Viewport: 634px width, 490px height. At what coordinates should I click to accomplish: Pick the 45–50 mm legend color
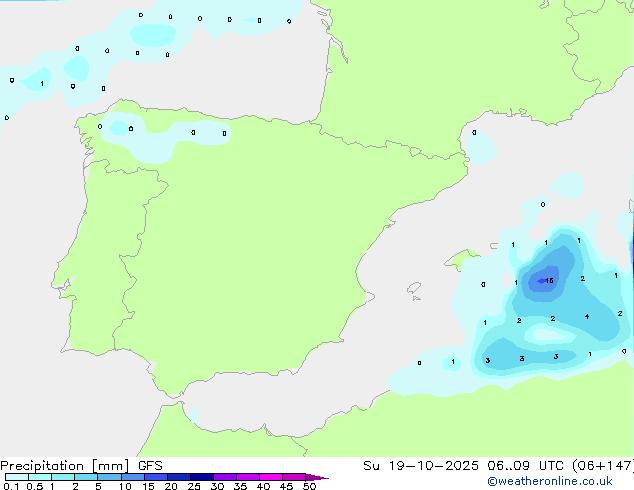pyautogui.click(x=294, y=477)
